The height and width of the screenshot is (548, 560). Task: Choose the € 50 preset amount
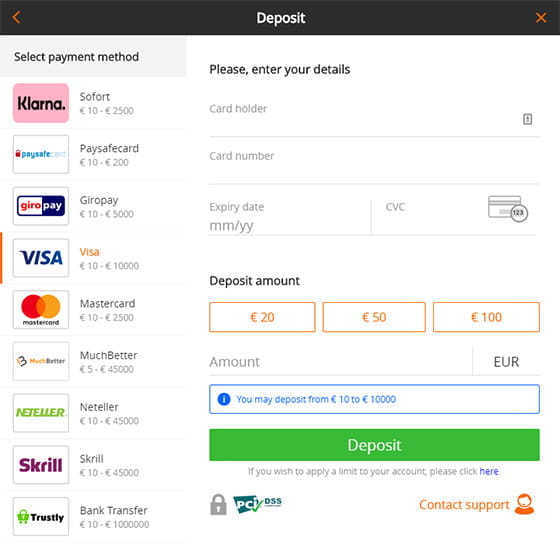[374, 317]
